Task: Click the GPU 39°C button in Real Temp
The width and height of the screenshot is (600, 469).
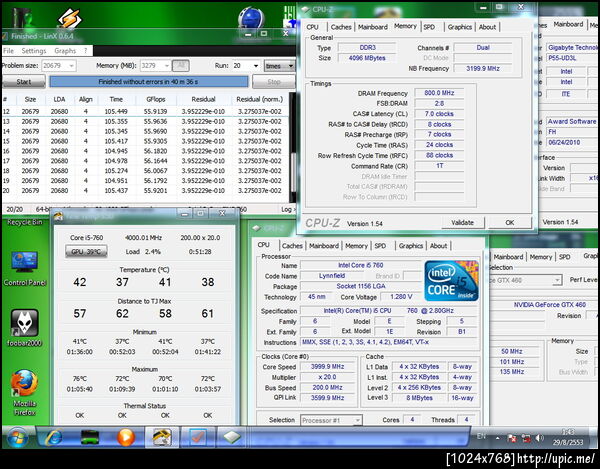Action: [86, 252]
